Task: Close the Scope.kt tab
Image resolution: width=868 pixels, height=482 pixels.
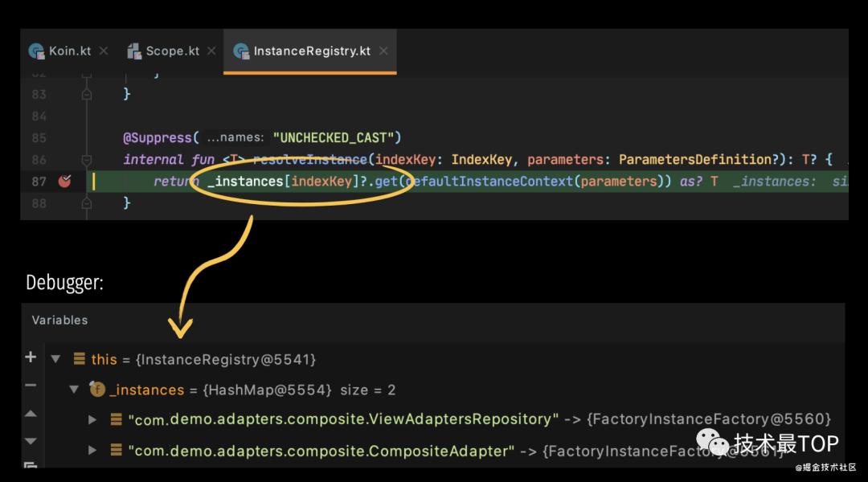Action: coord(211,51)
